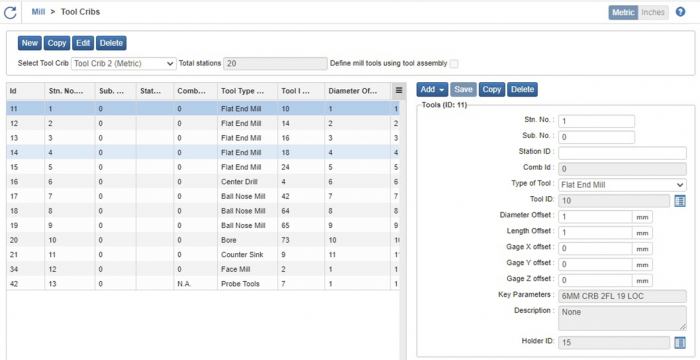Switch units to Inches
This screenshot has height=360, width=700.
coord(653,13)
